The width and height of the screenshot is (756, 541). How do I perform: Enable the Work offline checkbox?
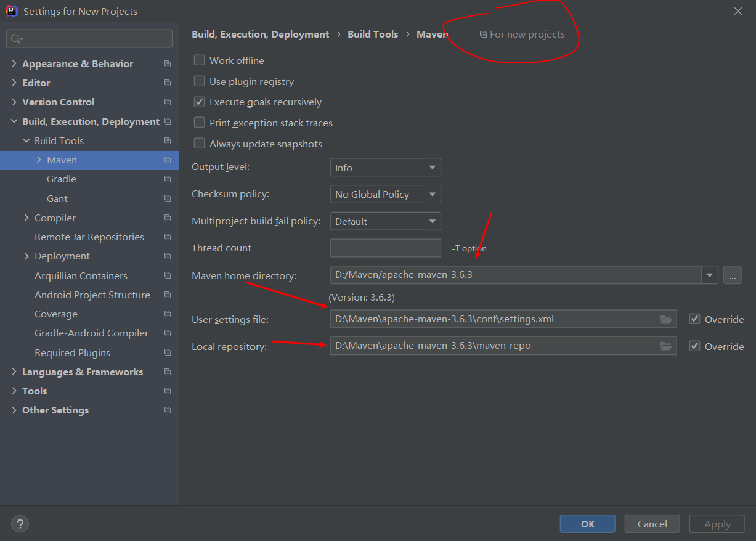[x=199, y=60]
